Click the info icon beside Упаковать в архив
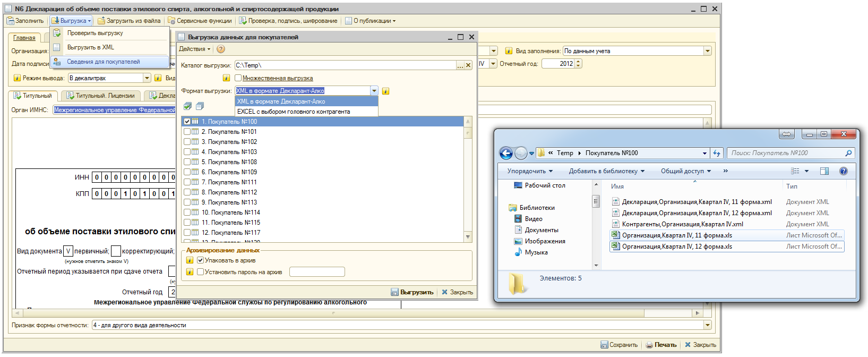 click(190, 260)
